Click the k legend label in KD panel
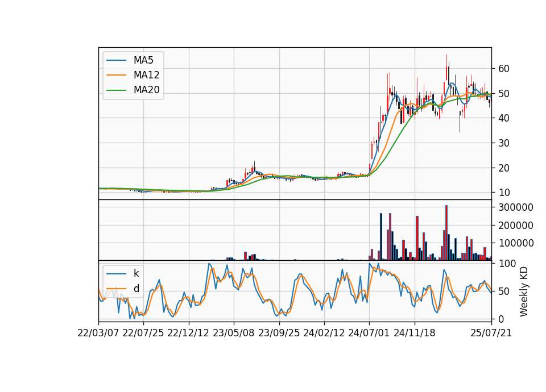This screenshot has height=392, width=546. coord(136,273)
